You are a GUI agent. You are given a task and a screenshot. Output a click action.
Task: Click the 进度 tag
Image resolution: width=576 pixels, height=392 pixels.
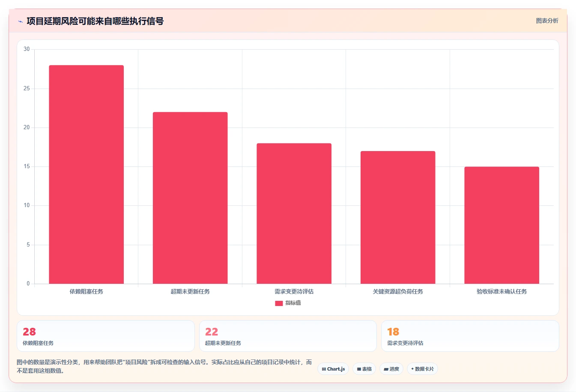(x=391, y=369)
